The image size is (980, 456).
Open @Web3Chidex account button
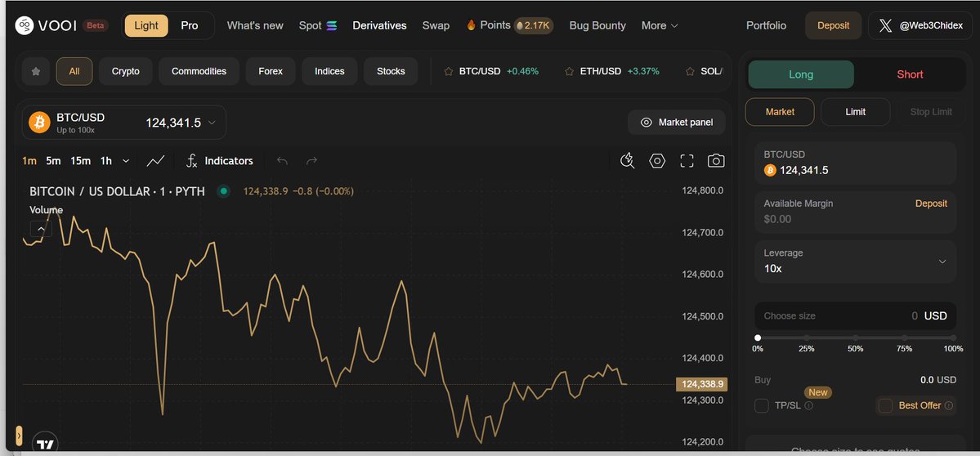click(x=920, y=25)
